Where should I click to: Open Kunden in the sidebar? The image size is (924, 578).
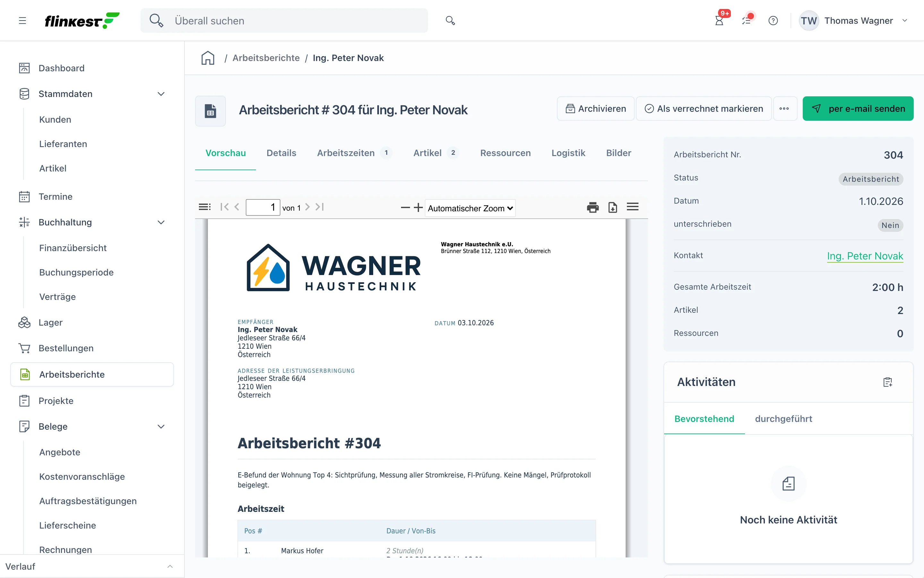point(55,120)
